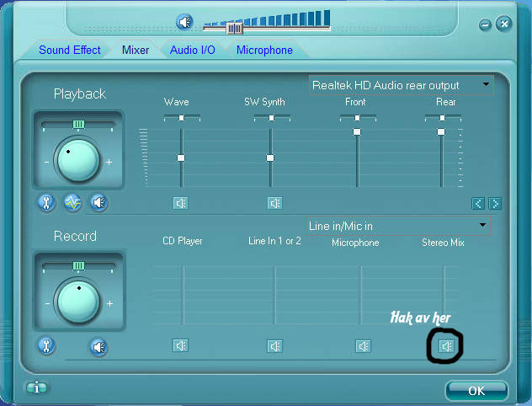This screenshot has height=406, width=532.
Task: Click the OK button
Action: click(x=476, y=391)
